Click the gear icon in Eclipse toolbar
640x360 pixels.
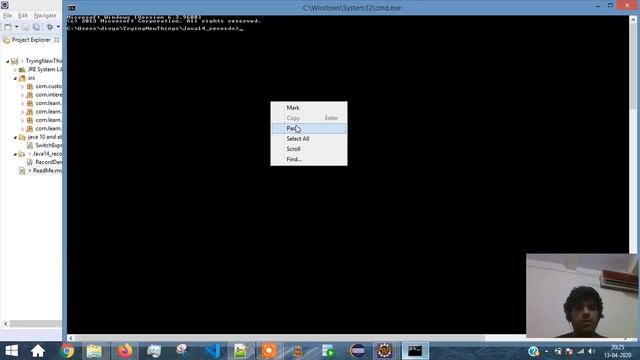[50, 27]
